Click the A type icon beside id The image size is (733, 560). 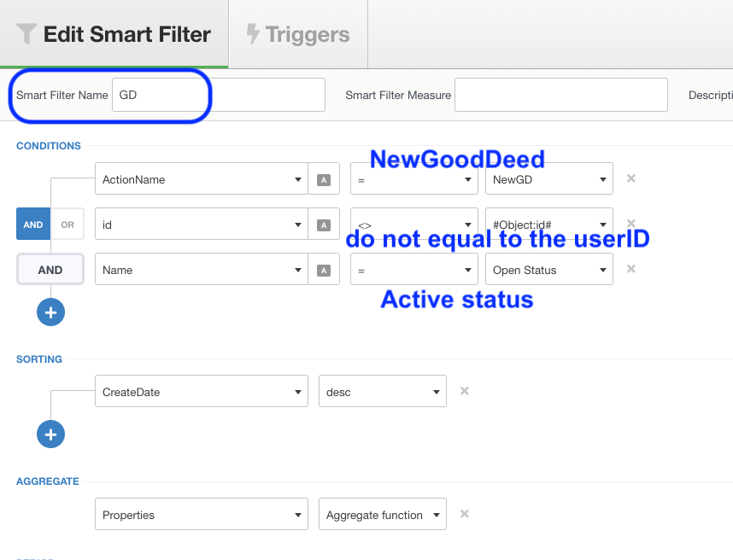click(324, 225)
